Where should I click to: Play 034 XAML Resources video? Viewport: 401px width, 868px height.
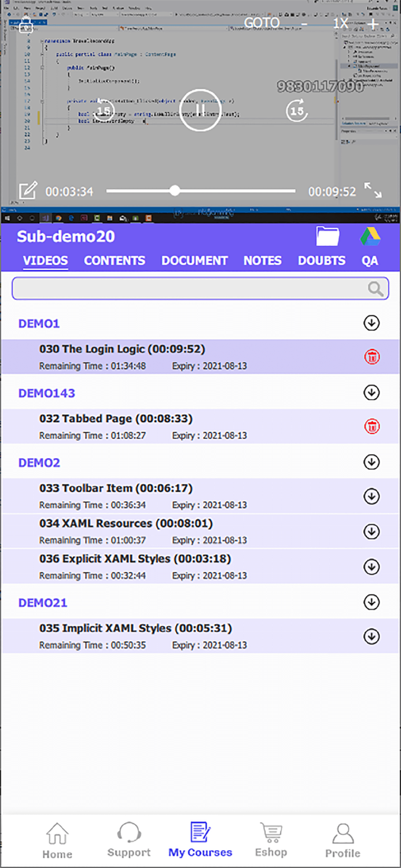pyautogui.click(x=126, y=523)
